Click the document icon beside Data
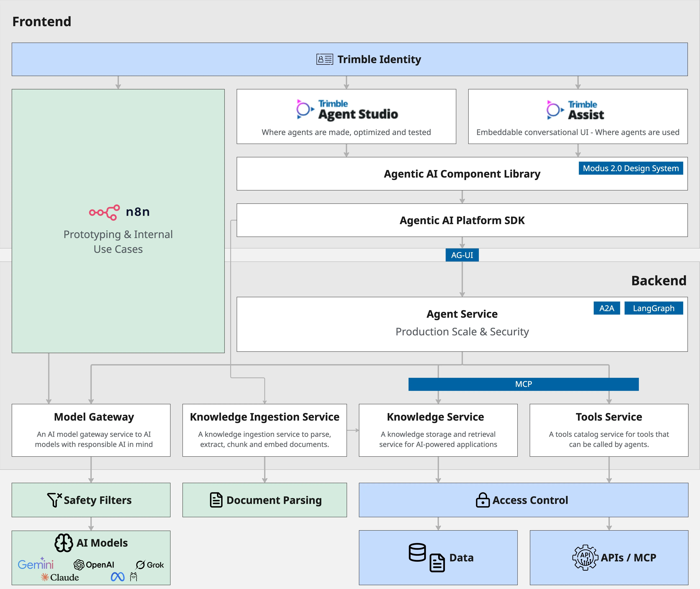Image resolution: width=700 pixels, height=589 pixels. pos(437,563)
